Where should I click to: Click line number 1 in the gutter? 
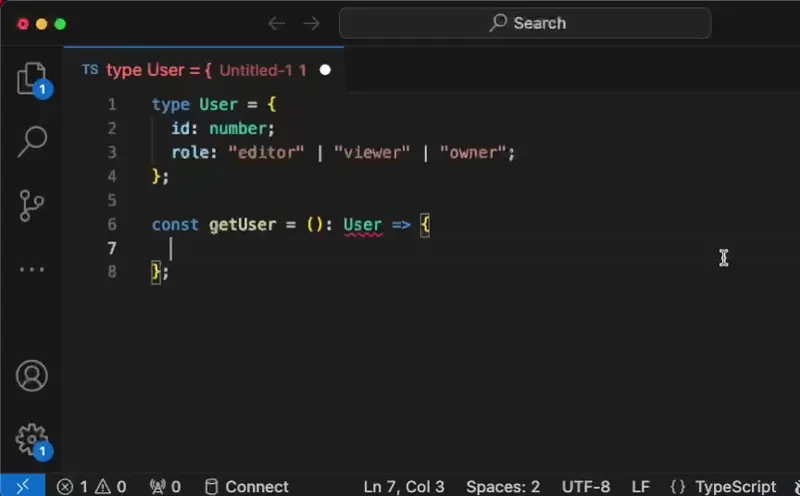point(112,105)
